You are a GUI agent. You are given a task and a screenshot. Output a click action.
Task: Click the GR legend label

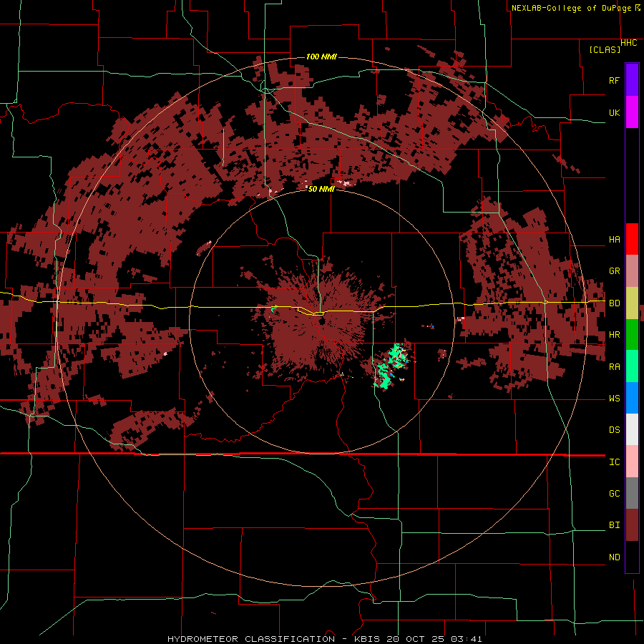point(614,271)
